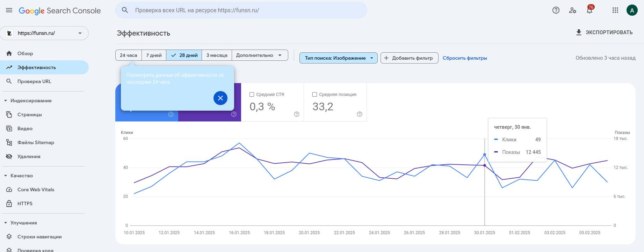Open Core Web Vitals in sidebar
644x252 pixels.
click(x=36, y=190)
